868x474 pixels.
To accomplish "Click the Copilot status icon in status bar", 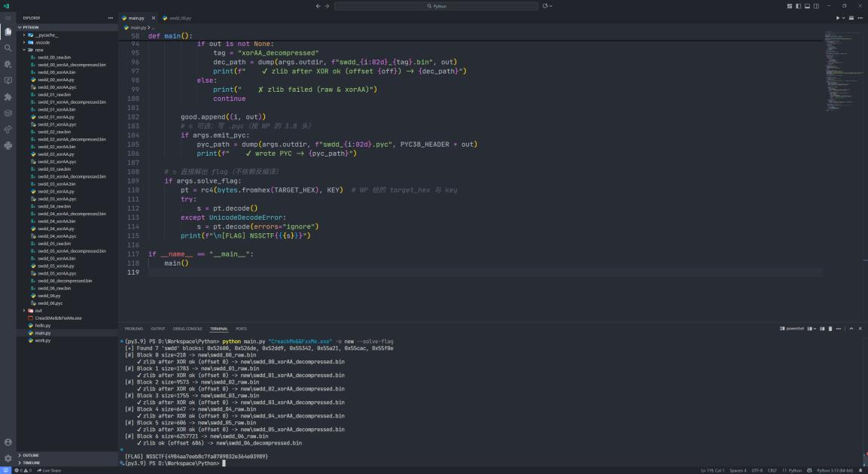I will [x=811, y=470].
